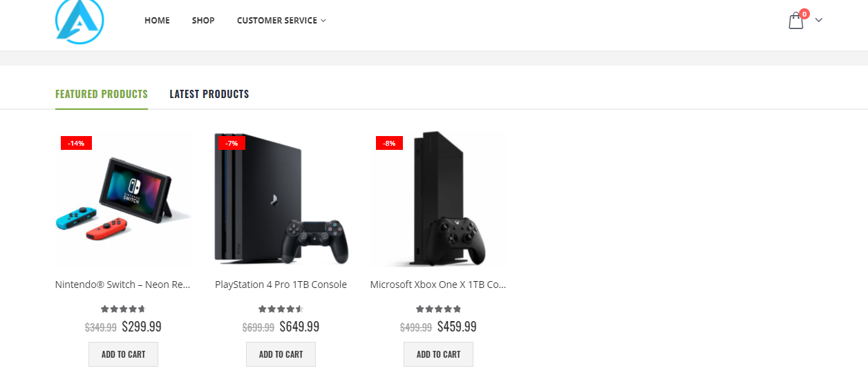
Task: Click the Nintendo Switch Neon product title
Action: pos(123,285)
